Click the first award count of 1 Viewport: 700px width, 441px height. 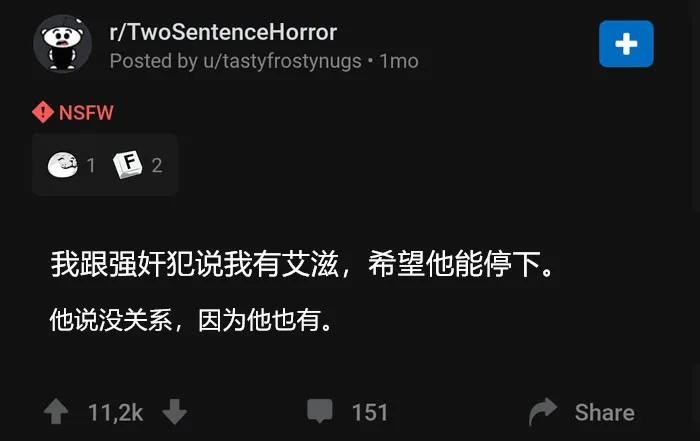(91, 166)
